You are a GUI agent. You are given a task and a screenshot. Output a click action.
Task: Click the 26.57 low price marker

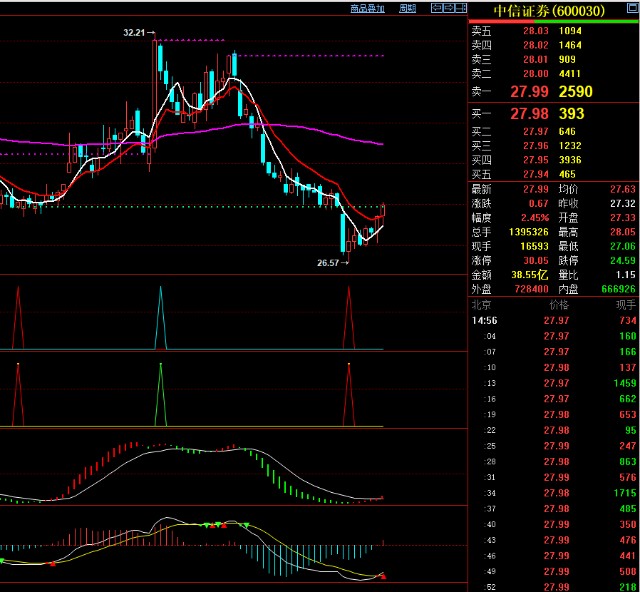pyautogui.click(x=330, y=262)
